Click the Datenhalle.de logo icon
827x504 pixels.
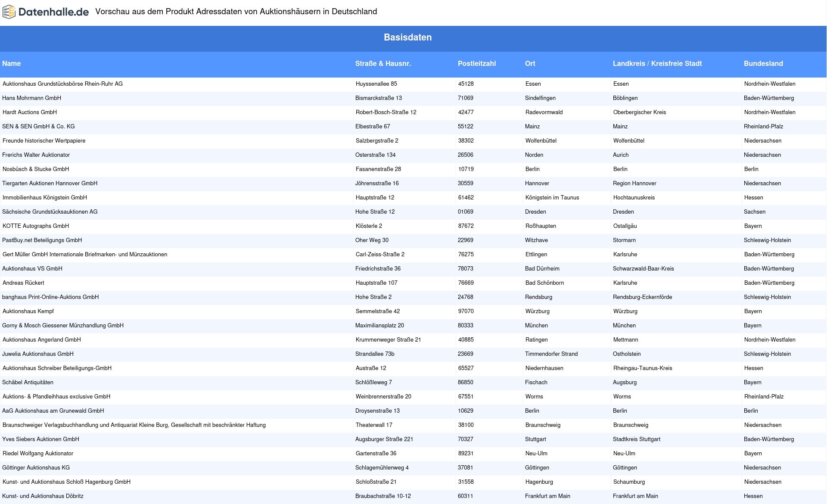pyautogui.click(x=9, y=12)
